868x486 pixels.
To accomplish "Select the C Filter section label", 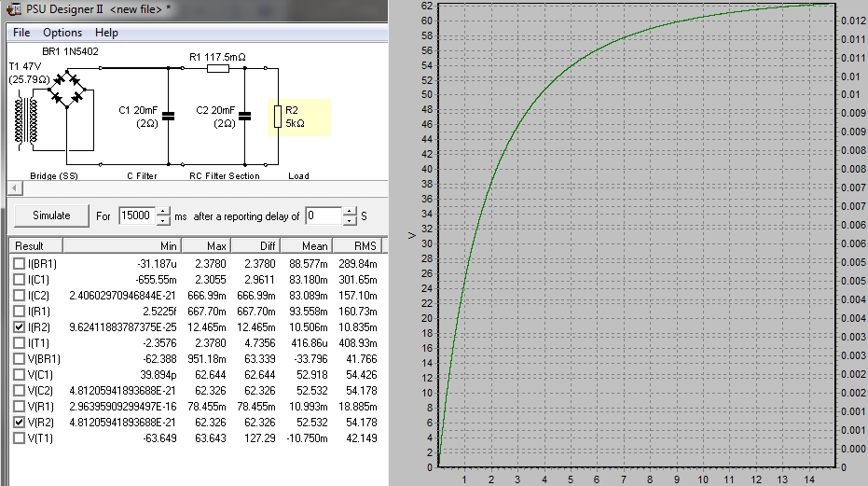I will pos(142,175).
